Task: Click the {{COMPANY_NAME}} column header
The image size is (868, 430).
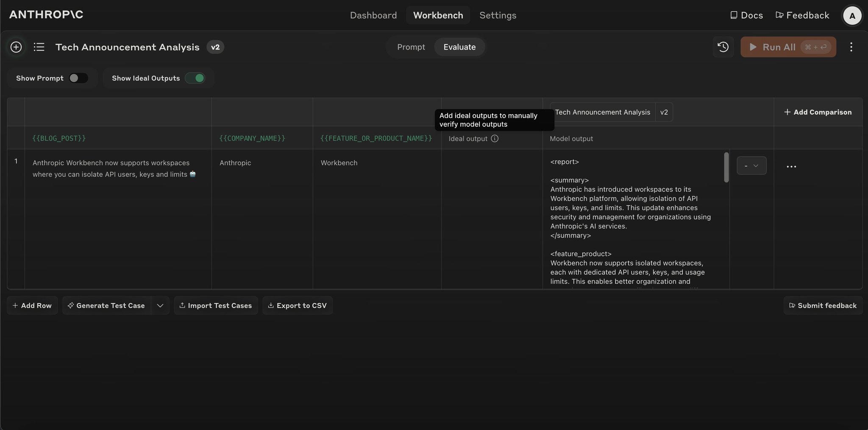Action: (252, 138)
